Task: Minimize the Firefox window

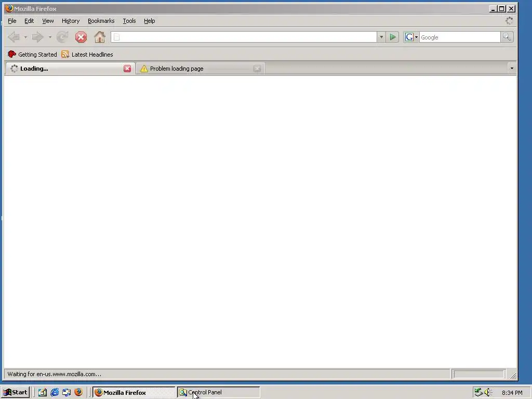Action: pyautogui.click(x=493, y=9)
